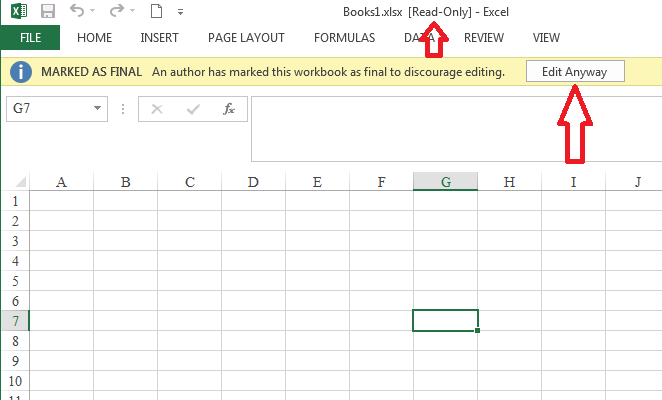Screen dimensions: 662x400
Task: Select column G header
Action: (x=445, y=182)
